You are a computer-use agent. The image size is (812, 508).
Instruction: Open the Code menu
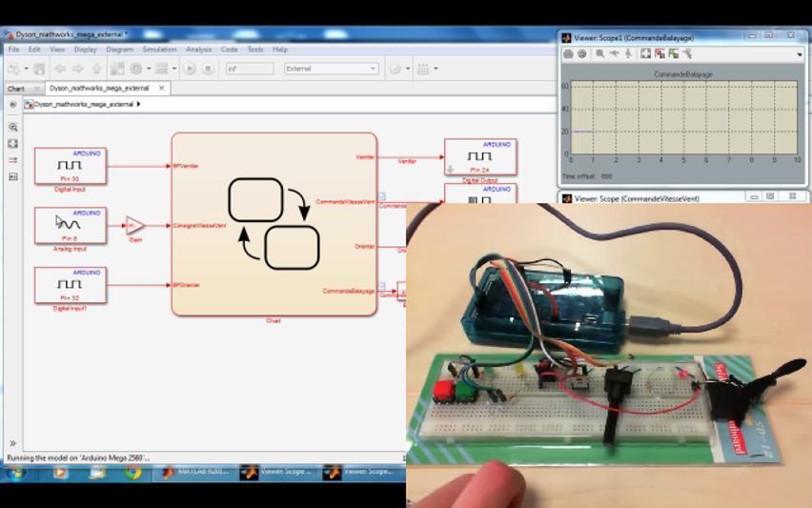pos(230,50)
